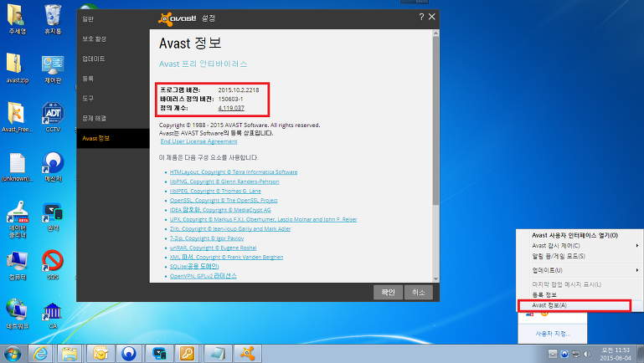Viewport: 644px width, 363px height.
Task: Launch the 메신저 messenger shortcut on desktop
Action: point(53,167)
